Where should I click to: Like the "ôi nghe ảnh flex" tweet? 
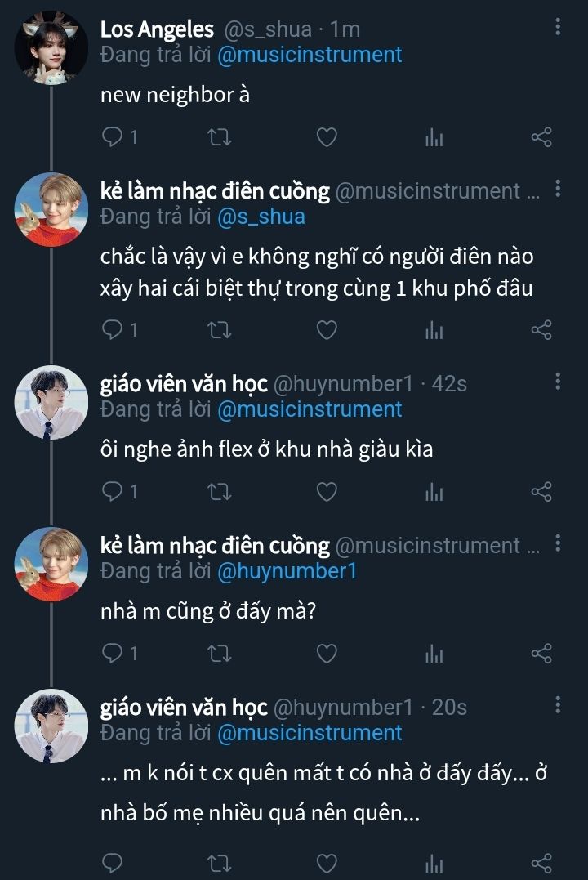click(x=327, y=491)
